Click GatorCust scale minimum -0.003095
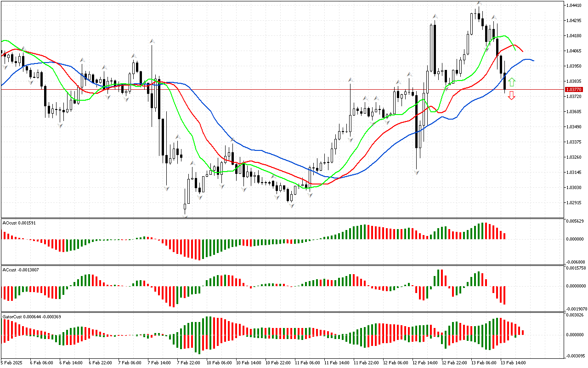Image resolution: width=588 pixels, height=368 pixels. [x=575, y=356]
